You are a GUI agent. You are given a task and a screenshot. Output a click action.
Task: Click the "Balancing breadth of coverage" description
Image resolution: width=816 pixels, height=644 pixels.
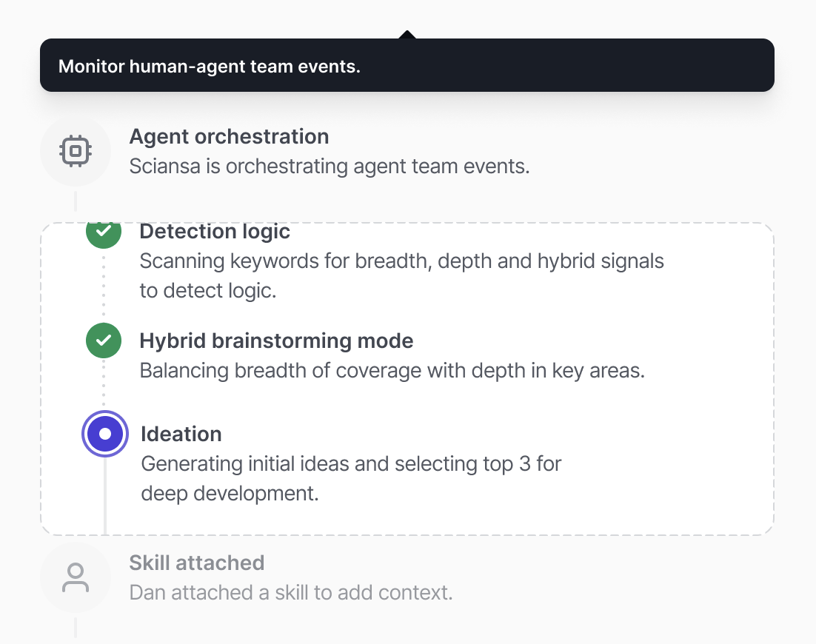tap(392, 370)
